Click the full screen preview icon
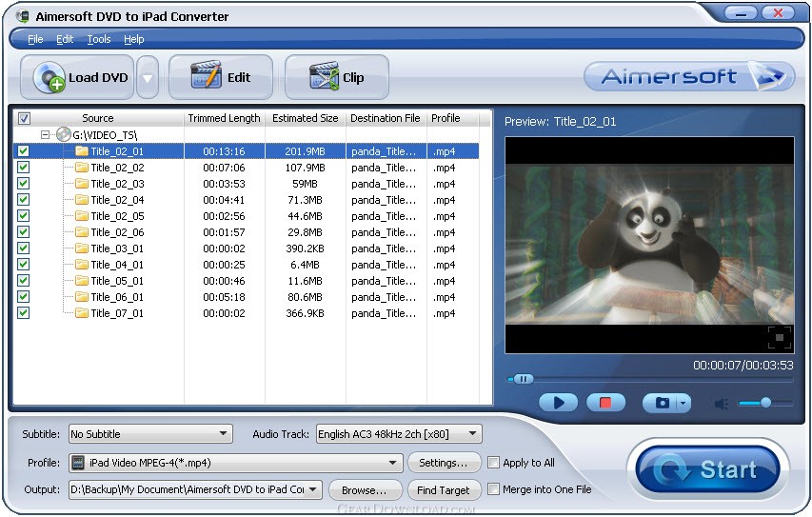 pos(780,337)
